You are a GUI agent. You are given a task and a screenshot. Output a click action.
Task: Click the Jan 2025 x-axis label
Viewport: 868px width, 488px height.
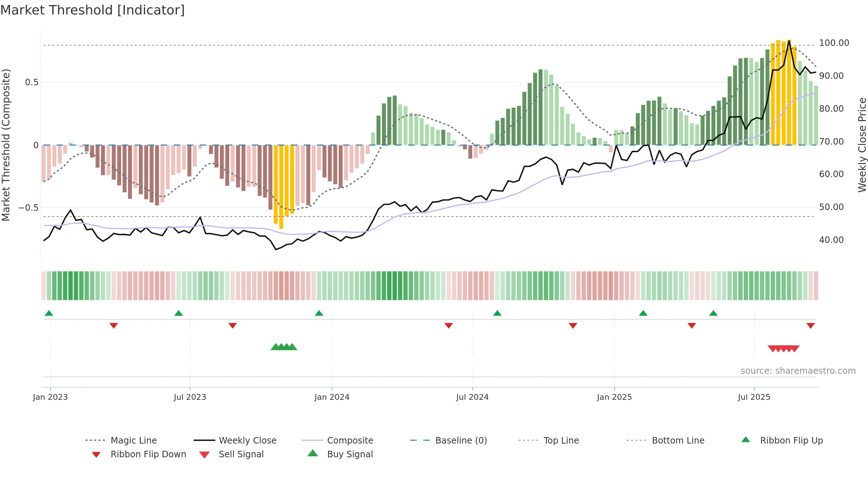pyautogui.click(x=614, y=397)
